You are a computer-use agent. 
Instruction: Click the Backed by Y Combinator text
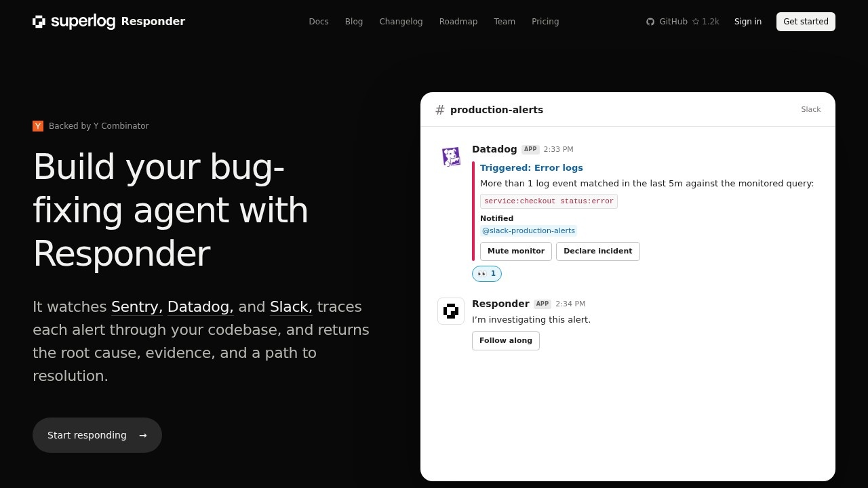[x=99, y=126]
